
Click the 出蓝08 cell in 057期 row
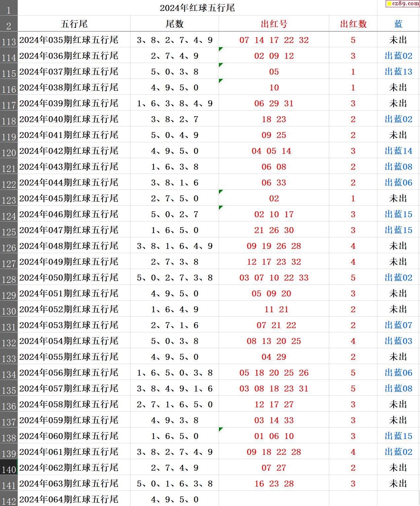(x=399, y=388)
